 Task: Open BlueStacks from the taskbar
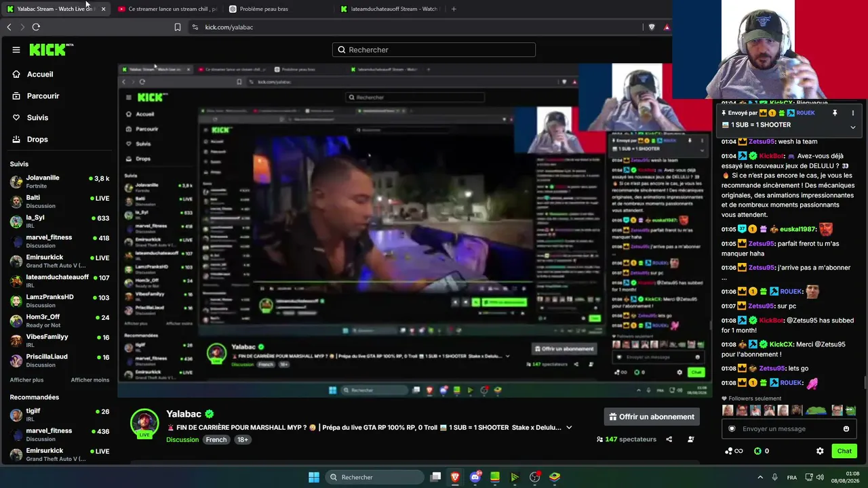pyautogui.click(x=555, y=477)
